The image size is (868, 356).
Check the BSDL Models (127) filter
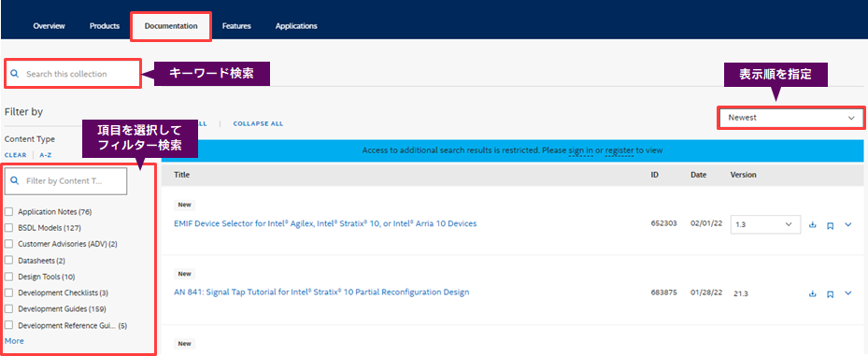coord(8,228)
